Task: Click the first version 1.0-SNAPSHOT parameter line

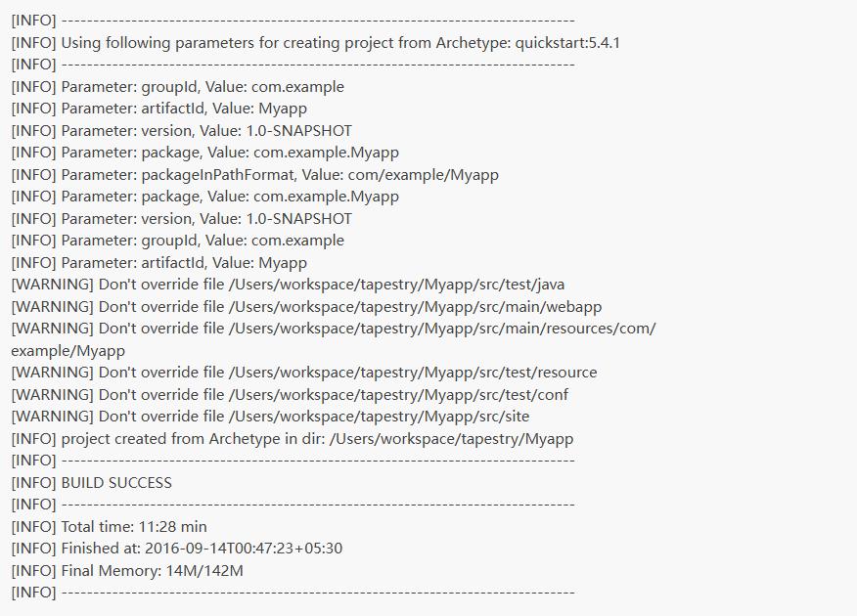Action: coord(181,130)
